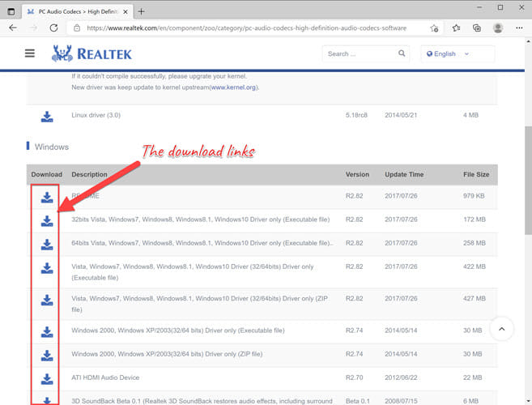
Task: Click Windows 2000 XP/2003 Executable file text
Action: click(x=178, y=330)
